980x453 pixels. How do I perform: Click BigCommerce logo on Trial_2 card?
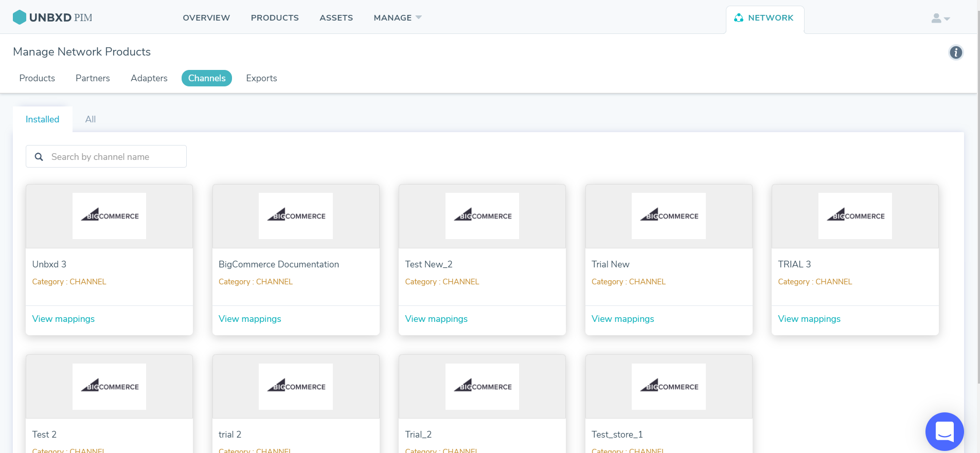pos(482,387)
